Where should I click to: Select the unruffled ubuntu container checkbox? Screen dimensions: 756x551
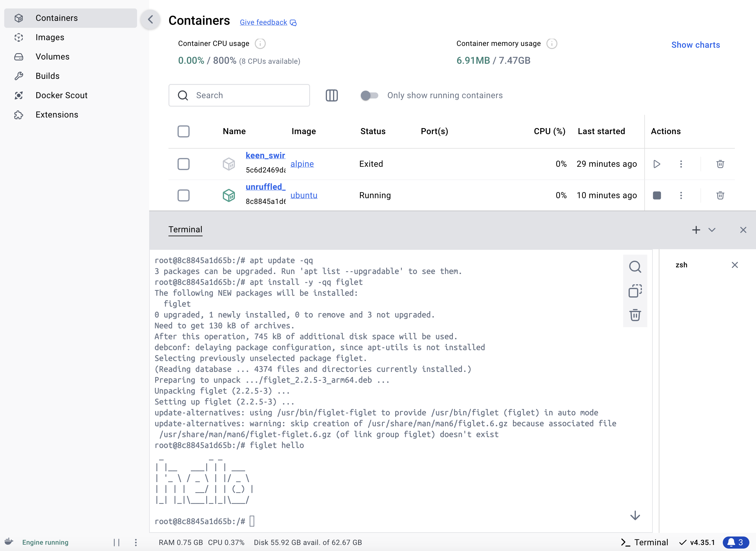point(183,195)
